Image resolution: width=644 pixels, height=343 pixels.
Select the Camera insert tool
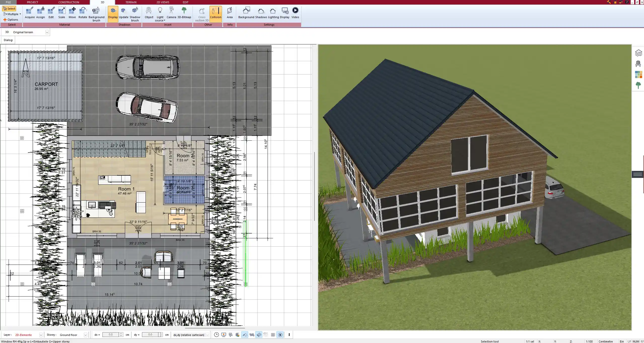pyautogui.click(x=171, y=13)
